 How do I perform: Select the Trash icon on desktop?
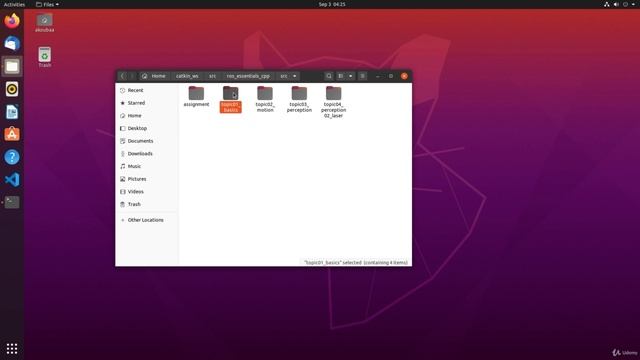pyautogui.click(x=44, y=57)
